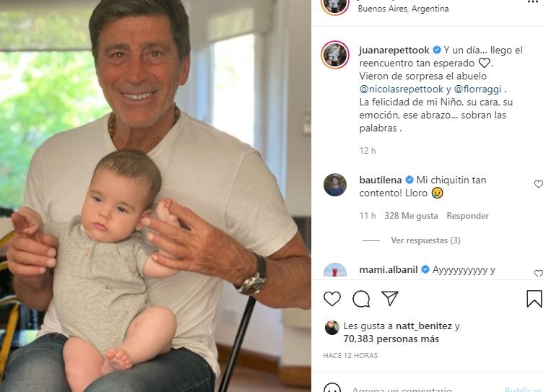Click natt_benitez's small avatar near the likes
Viewport: 546px width, 392px height.
332,327
